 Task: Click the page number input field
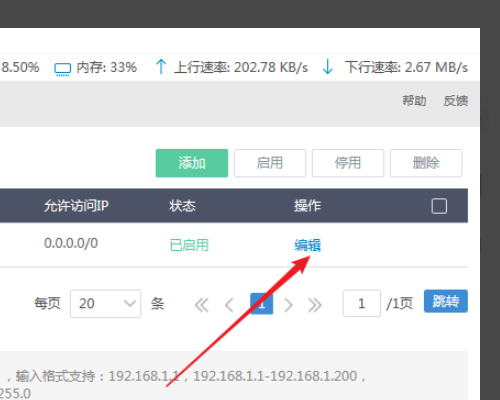(362, 303)
